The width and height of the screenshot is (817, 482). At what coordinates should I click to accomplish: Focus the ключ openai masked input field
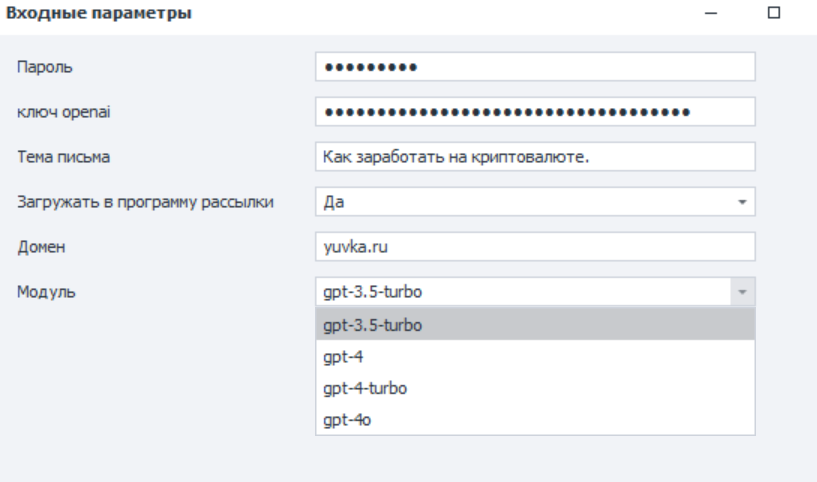point(534,112)
